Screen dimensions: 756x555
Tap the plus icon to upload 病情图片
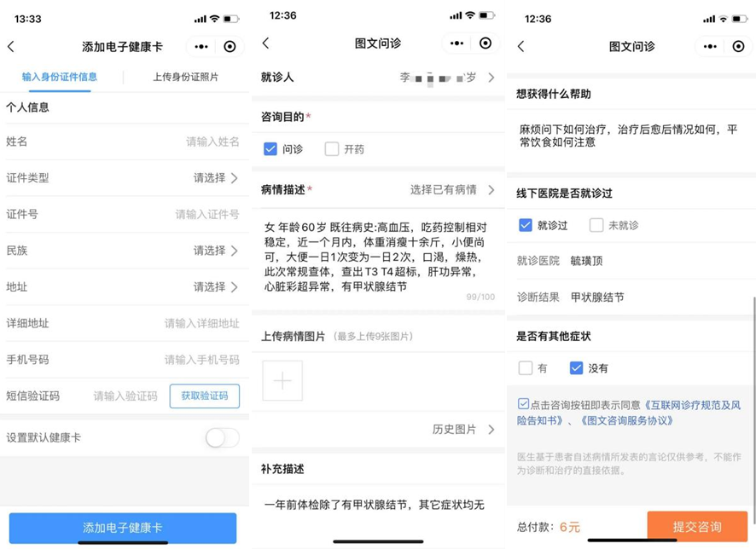pos(282,380)
